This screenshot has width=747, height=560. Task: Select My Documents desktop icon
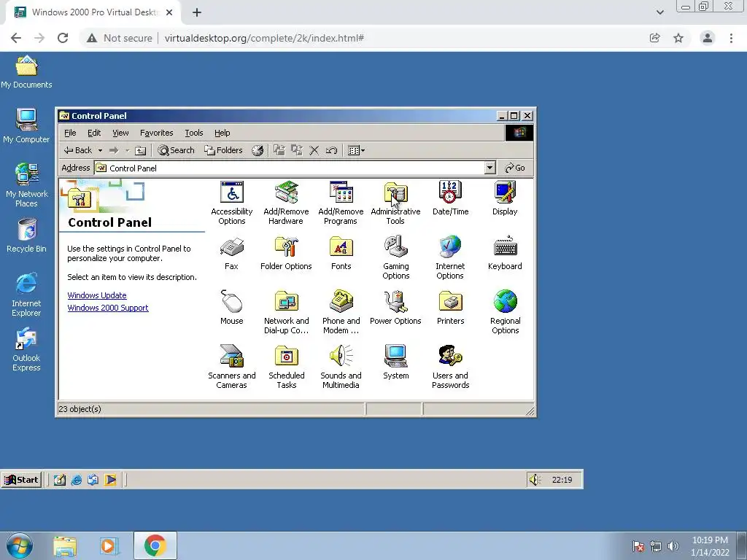pos(26,72)
